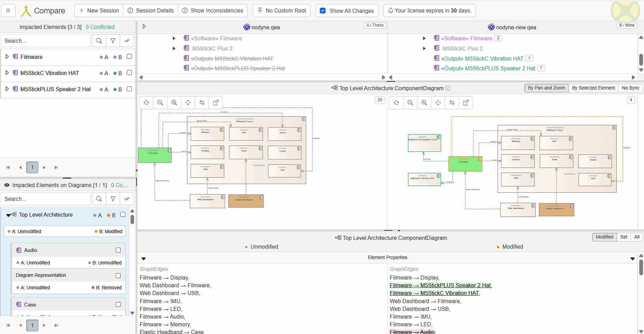644x334 pixels.
Task: Toggle the Show All Changes checkbox
Action: tap(323, 10)
